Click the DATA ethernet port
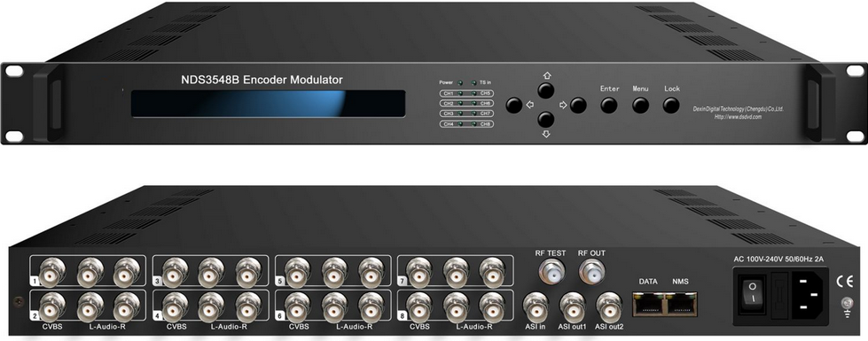 click(x=648, y=304)
